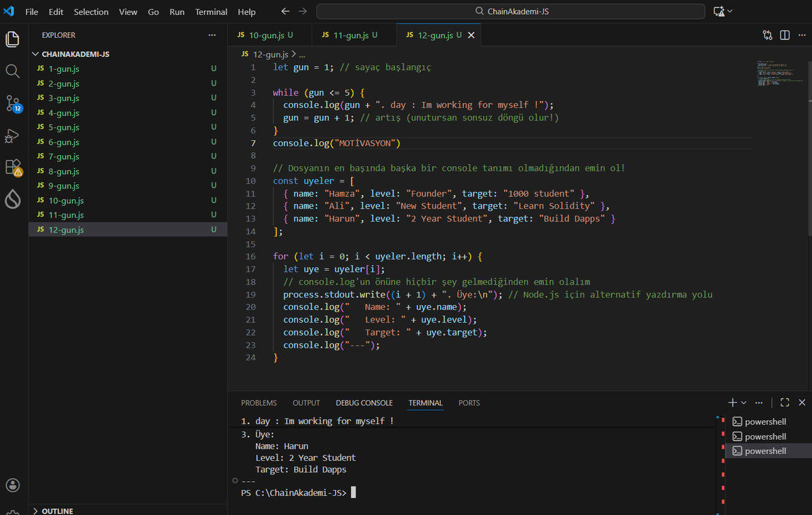
Task: Click the ChainAkademi-JS command search box
Action: pos(511,12)
